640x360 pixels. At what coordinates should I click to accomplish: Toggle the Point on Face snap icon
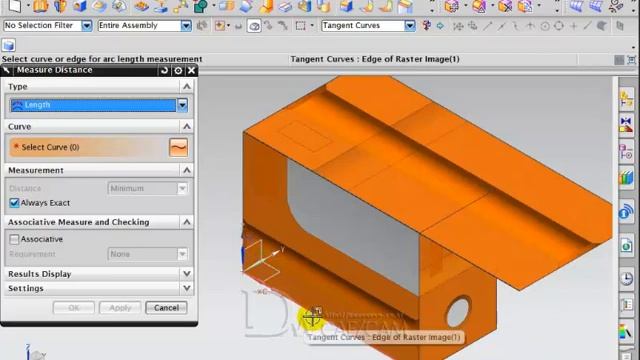click(602, 26)
